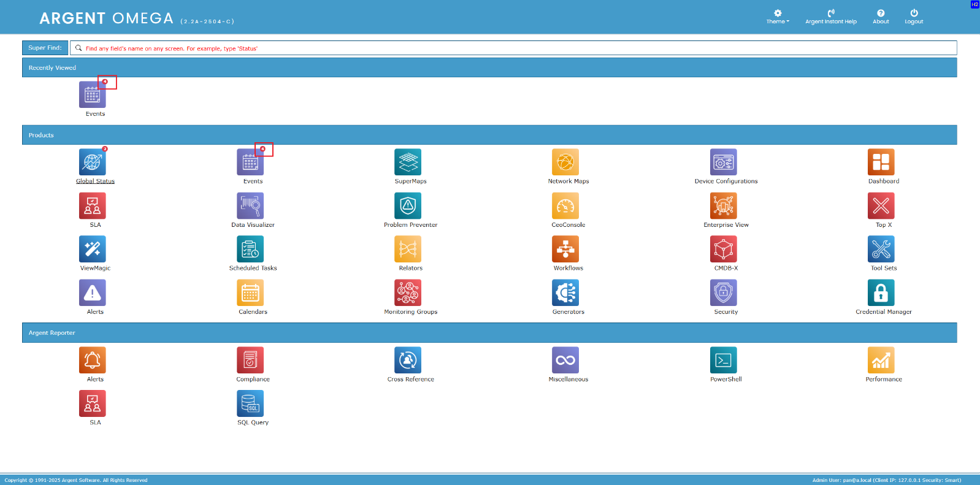
Task: Open the Monitoring Groups icon
Action: pyautogui.click(x=408, y=293)
